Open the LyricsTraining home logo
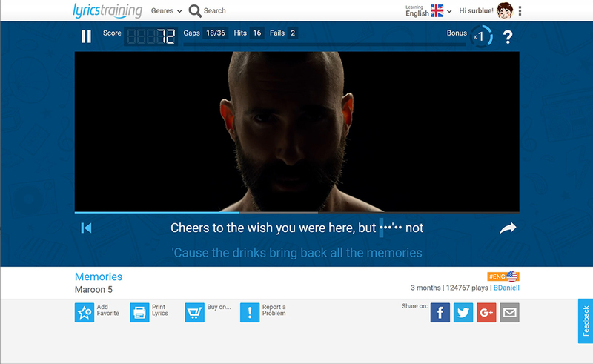The image size is (593, 364). [107, 10]
